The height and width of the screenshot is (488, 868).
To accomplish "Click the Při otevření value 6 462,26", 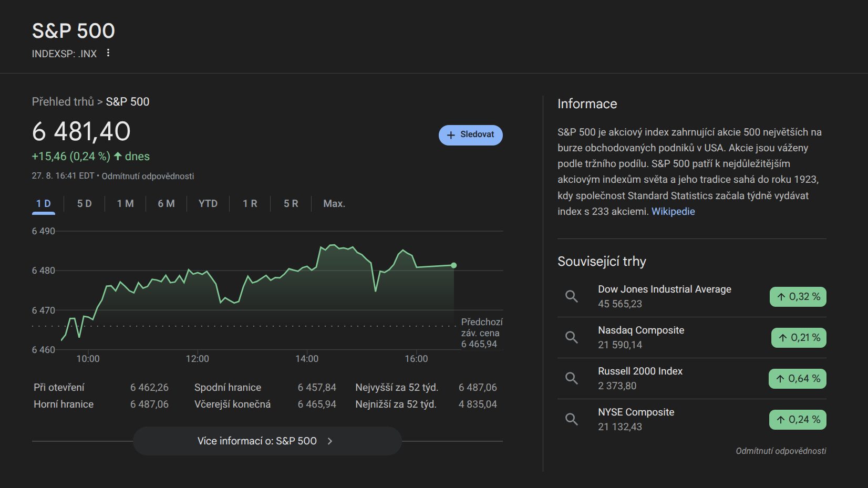I will click(x=149, y=388).
